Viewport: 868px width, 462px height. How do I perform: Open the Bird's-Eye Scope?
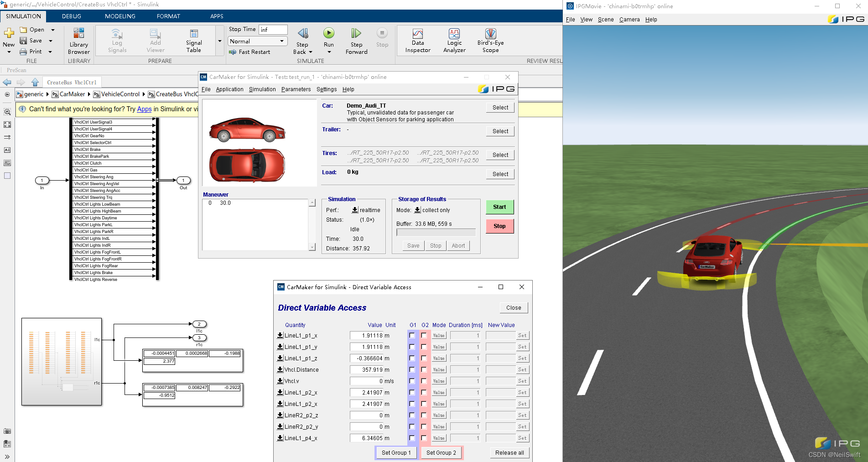click(x=491, y=41)
